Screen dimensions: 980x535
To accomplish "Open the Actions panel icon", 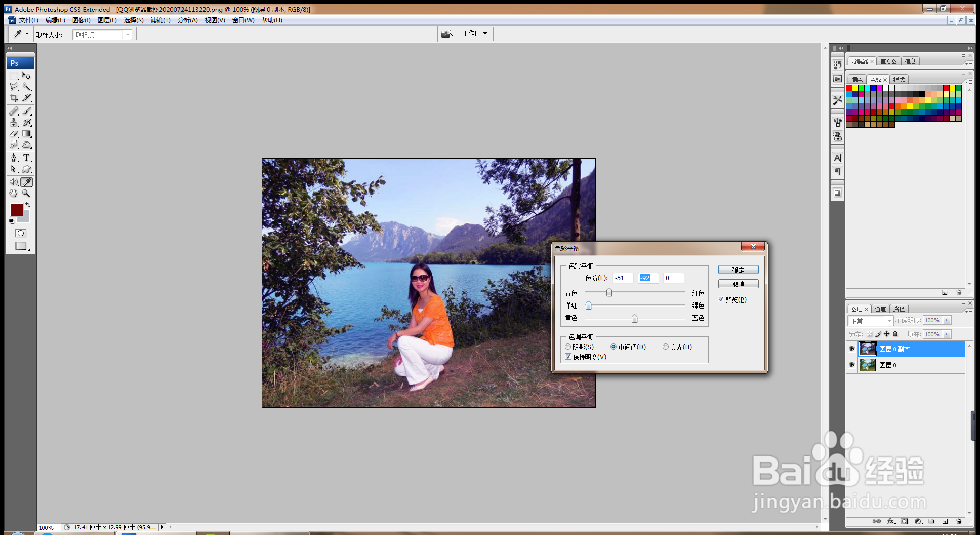I will tap(838, 79).
